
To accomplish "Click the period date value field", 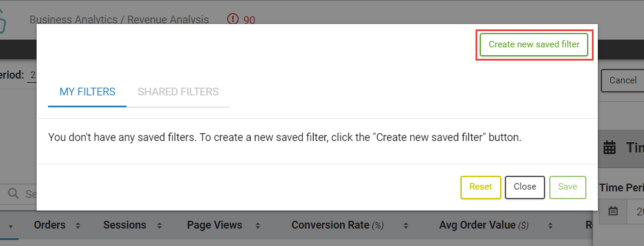I will coord(32,76).
